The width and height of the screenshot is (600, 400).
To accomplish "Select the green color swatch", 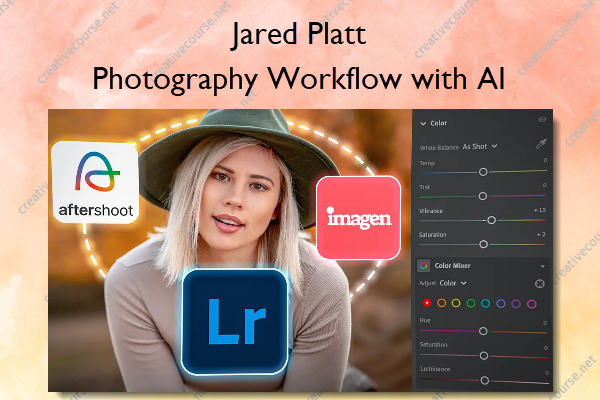I will click(471, 304).
